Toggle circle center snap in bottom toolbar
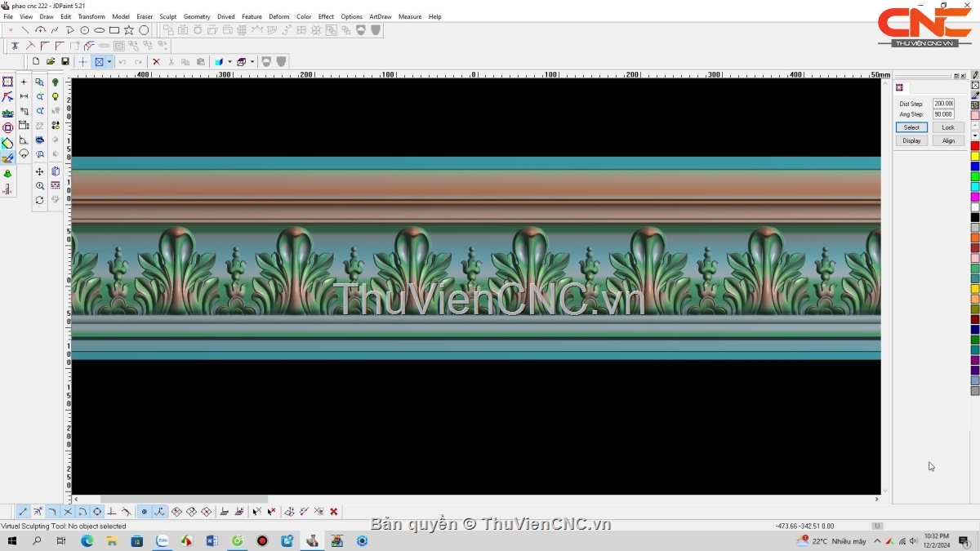 (x=97, y=512)
